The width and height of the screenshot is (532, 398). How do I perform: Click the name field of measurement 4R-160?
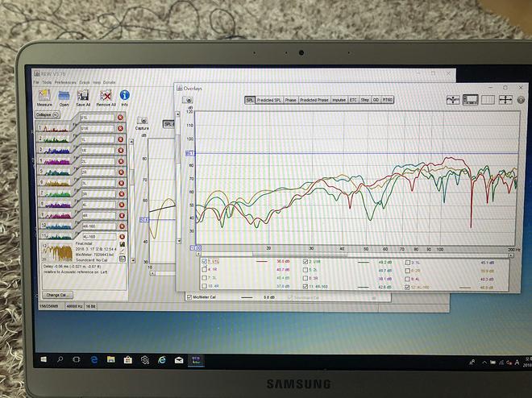(99, 226)
